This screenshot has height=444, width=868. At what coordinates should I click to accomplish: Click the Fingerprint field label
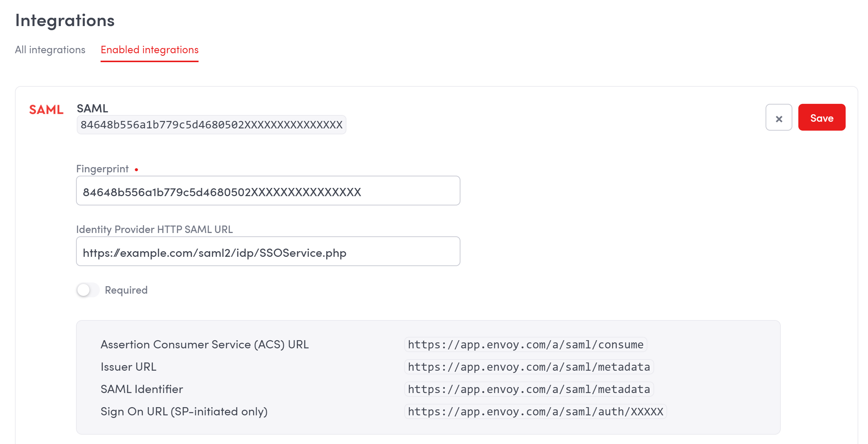[102, 169]
